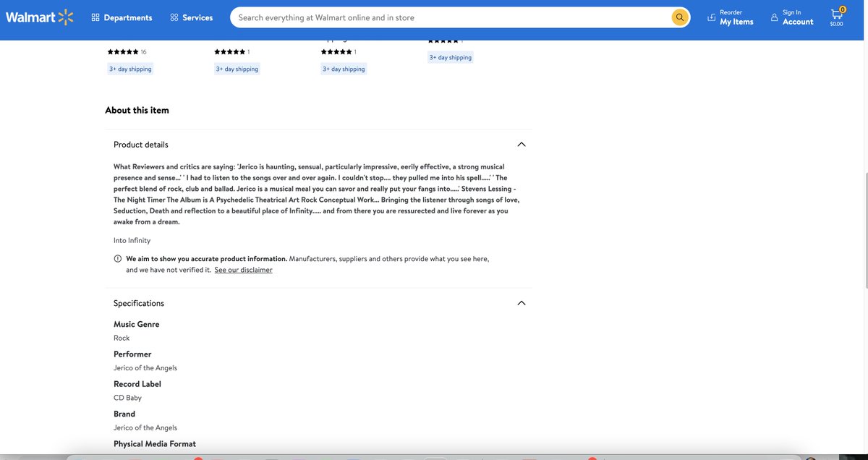Open Reorder My Items
868x460 pixels.
click(730, 17)
